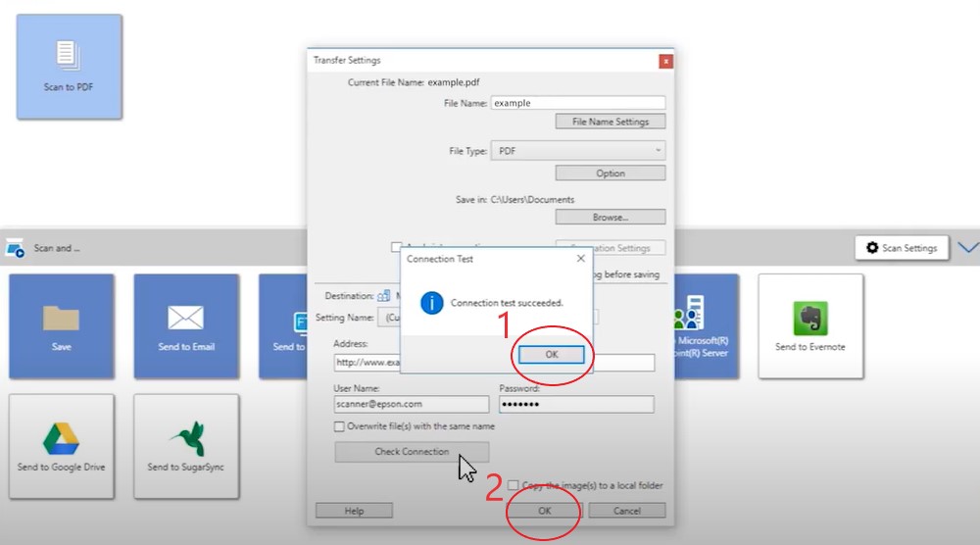Close the Connection Test dialog with X
Image resolution: width=980 pixels, height=545 pixels.
pyautogui.click(x=580, y=259)
